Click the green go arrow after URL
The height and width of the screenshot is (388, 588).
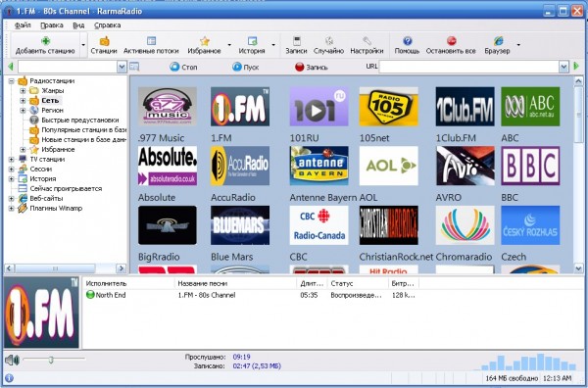576,67
